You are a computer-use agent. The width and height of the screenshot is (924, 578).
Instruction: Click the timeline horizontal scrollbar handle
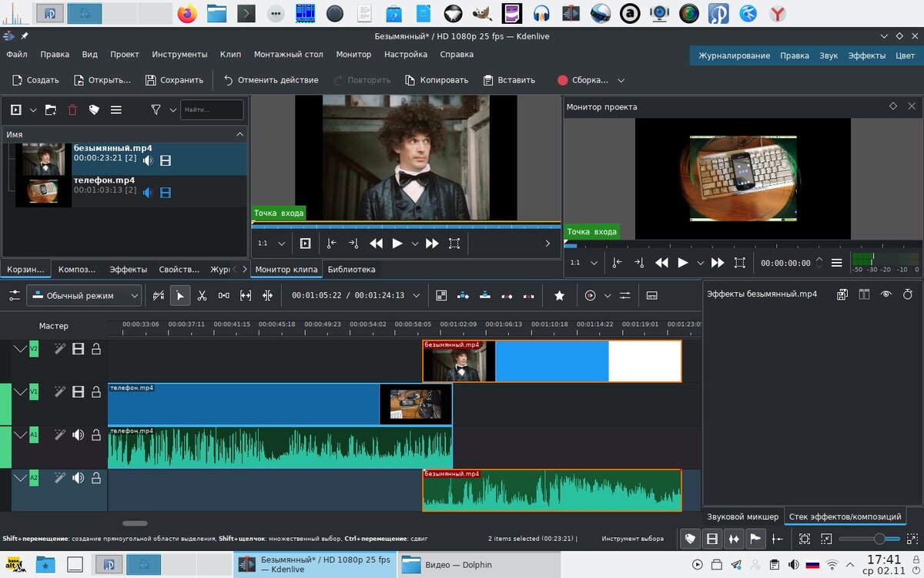click(x=135, y=523)
